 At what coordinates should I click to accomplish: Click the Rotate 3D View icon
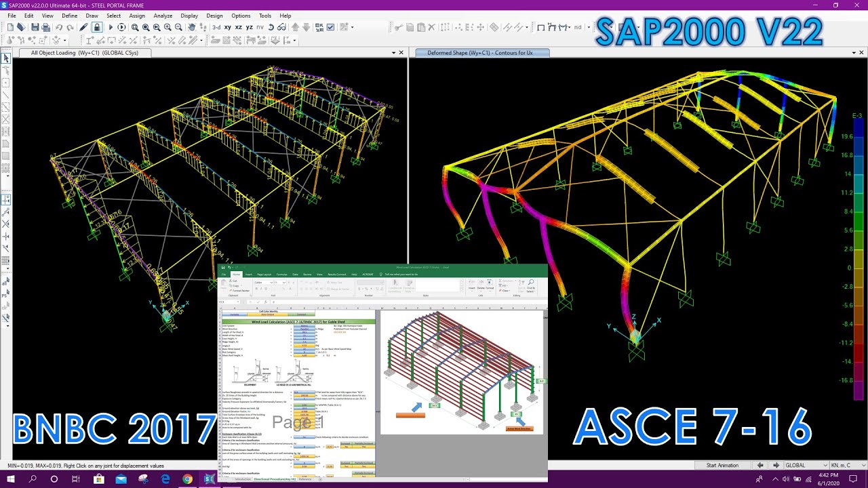[271, 27]
